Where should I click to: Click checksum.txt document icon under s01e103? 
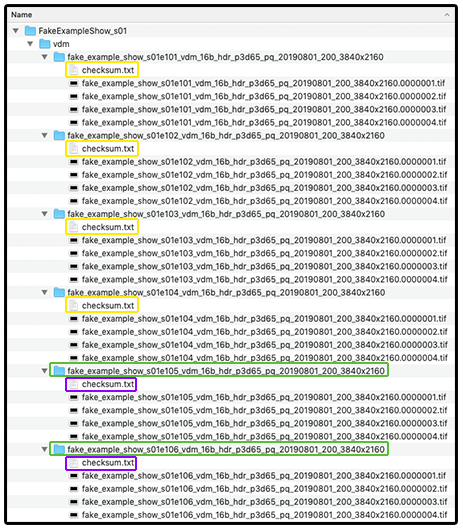click(73, 227)
